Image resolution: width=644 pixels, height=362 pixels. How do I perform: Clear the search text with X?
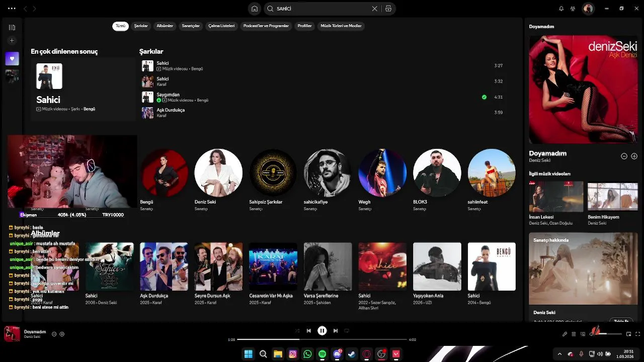(x=374, y=9)
